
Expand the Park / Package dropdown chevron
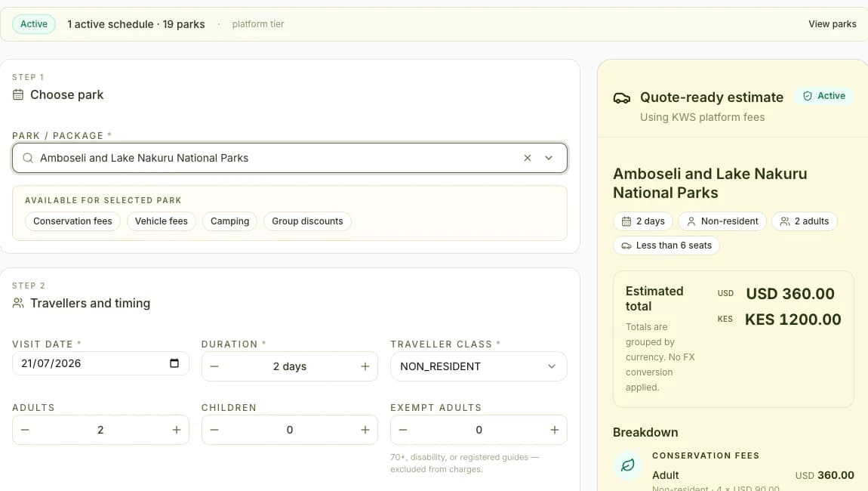(x=549, y=158)
